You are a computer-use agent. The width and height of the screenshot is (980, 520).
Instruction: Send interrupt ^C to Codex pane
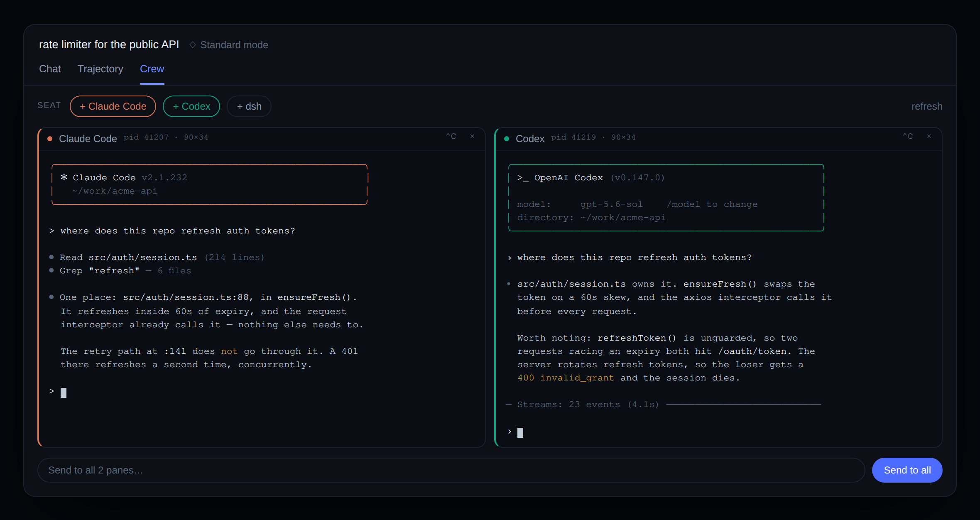pos(908,136)
